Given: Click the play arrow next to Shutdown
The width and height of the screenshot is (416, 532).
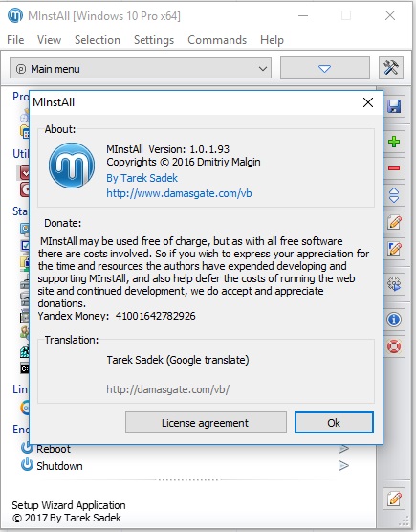Looking at the screenshot, I should [x=343, y=465].
